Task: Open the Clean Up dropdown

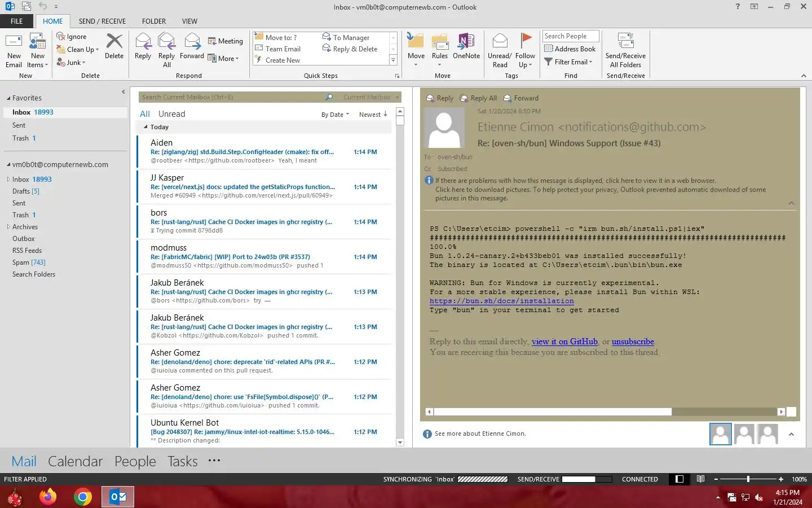Action: (78, 50)
